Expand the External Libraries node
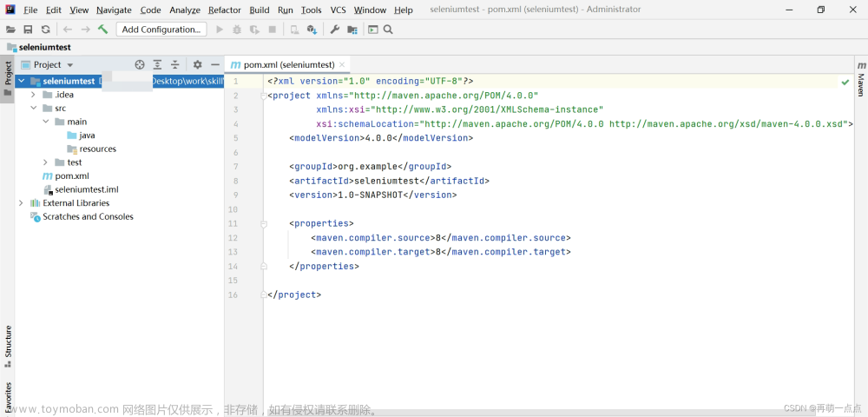Image resolution: width=868 pixels, height=417 pixels. point(21,203)
